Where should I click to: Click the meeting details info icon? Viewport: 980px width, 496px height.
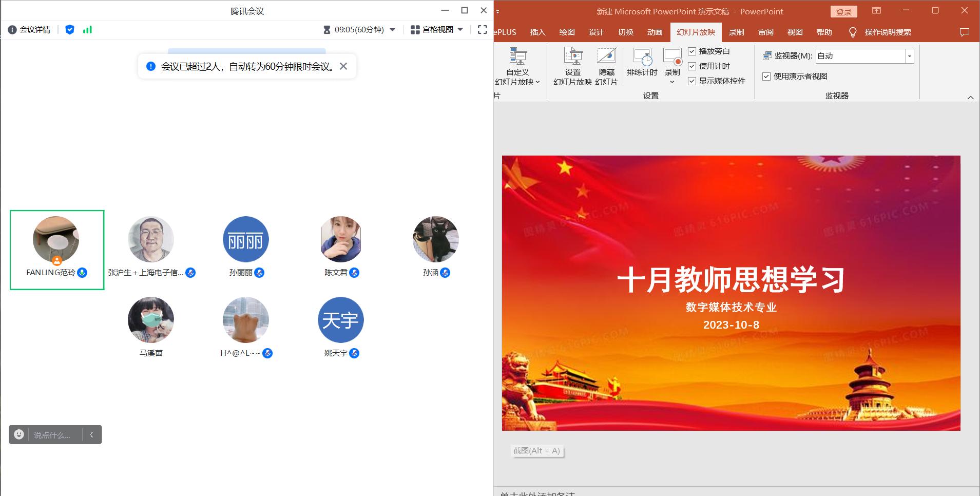[x=12, y=30]
